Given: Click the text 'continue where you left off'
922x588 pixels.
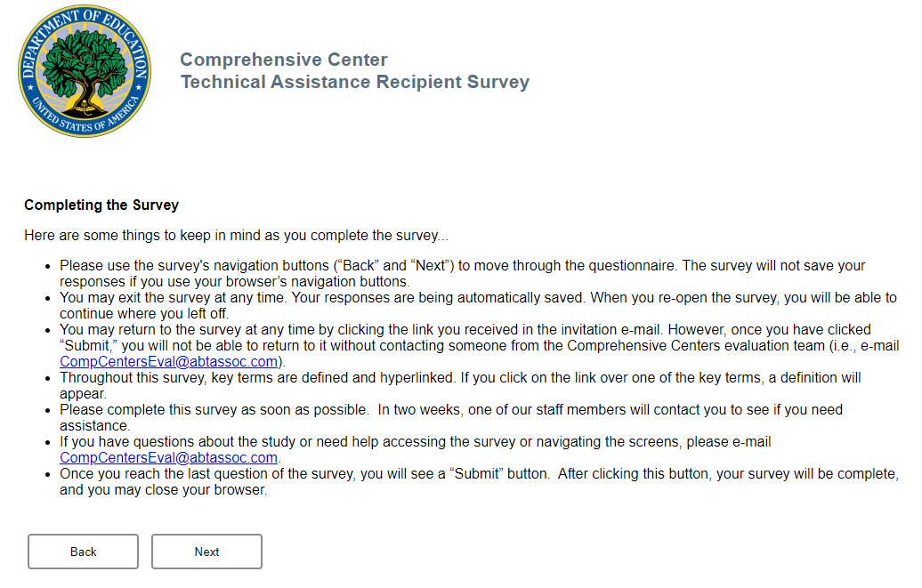Looking at the screenshot, I should click(144, 313).
